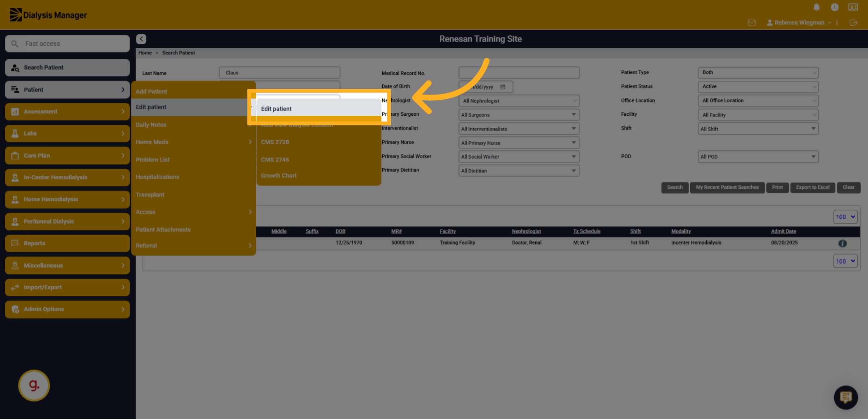Expand the Assessment sidebar menu
868x419 pixels.
67,112
